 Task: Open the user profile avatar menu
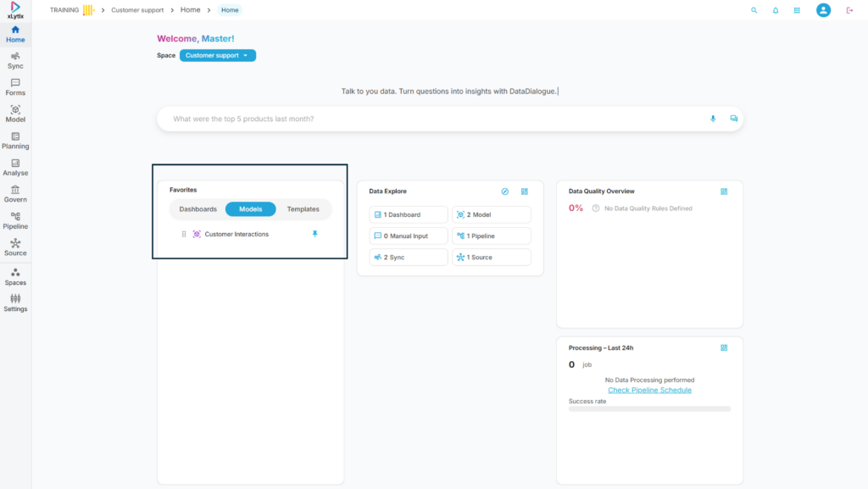pyautogui.click(x=823, y=10)
